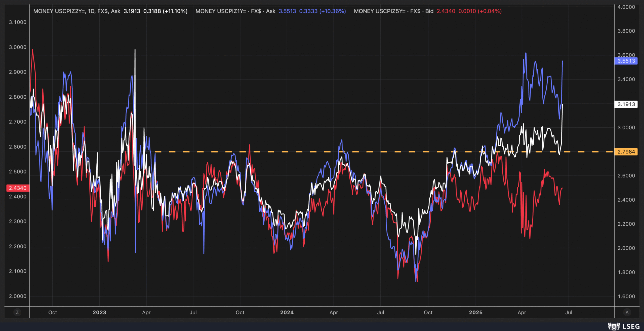Image resolution: width=644 pixels, height=331 pixels.
Task: Click the (+0.04%) change value in legend
Action: 490,11
